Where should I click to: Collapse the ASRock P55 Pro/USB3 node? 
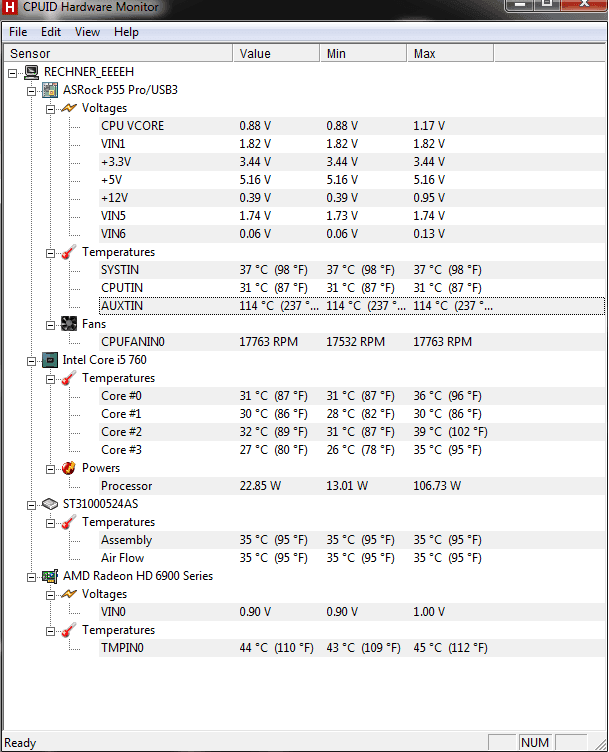pos(32,90)
